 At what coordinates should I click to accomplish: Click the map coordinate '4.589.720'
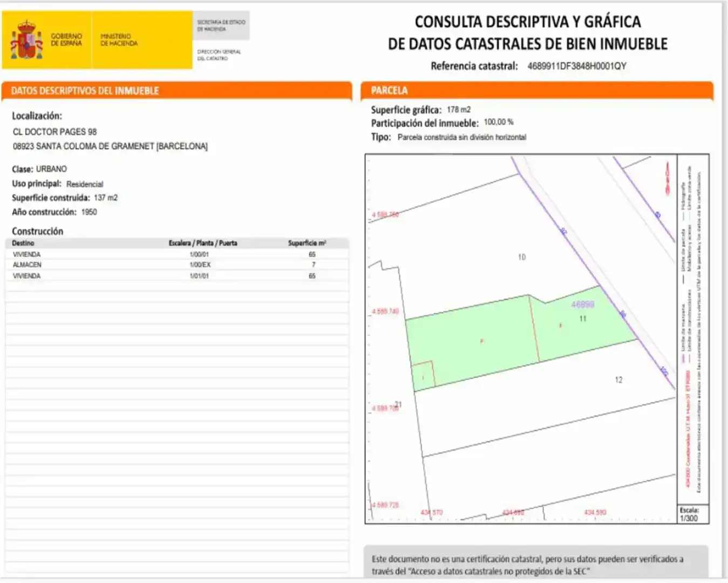point(385,505)
